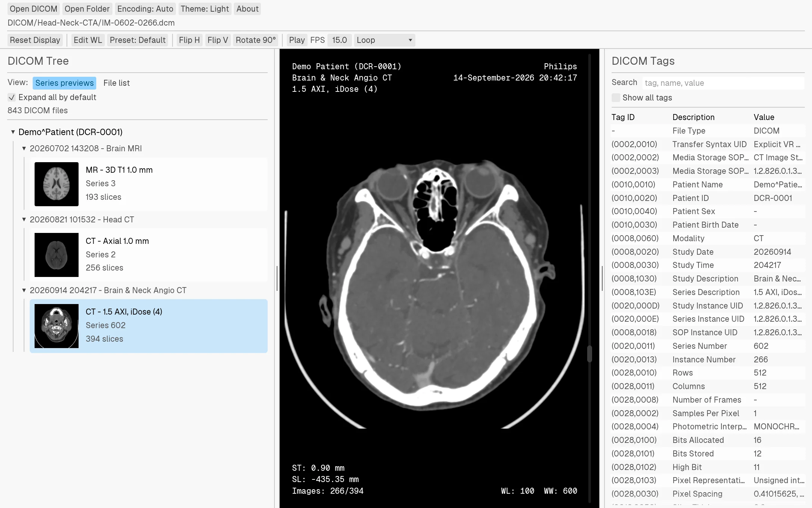This screenshot has width=812, height=508.
Task: Click the Tag ID column header
Action: point(623,117)
